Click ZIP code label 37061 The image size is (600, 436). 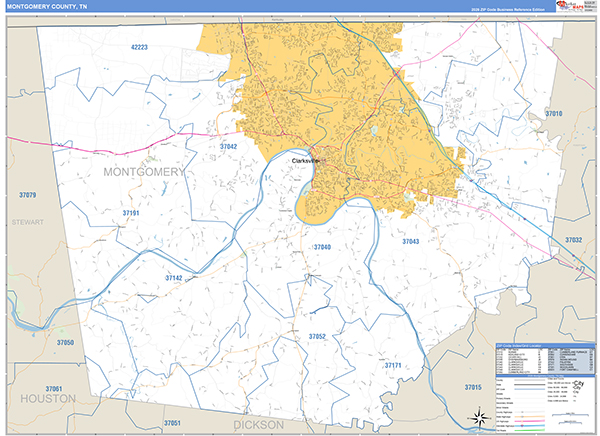pyautogui.click(x=54, y=389)
